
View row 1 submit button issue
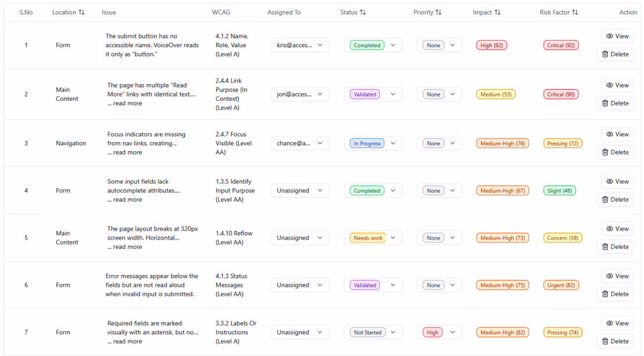tap(617, 36)
